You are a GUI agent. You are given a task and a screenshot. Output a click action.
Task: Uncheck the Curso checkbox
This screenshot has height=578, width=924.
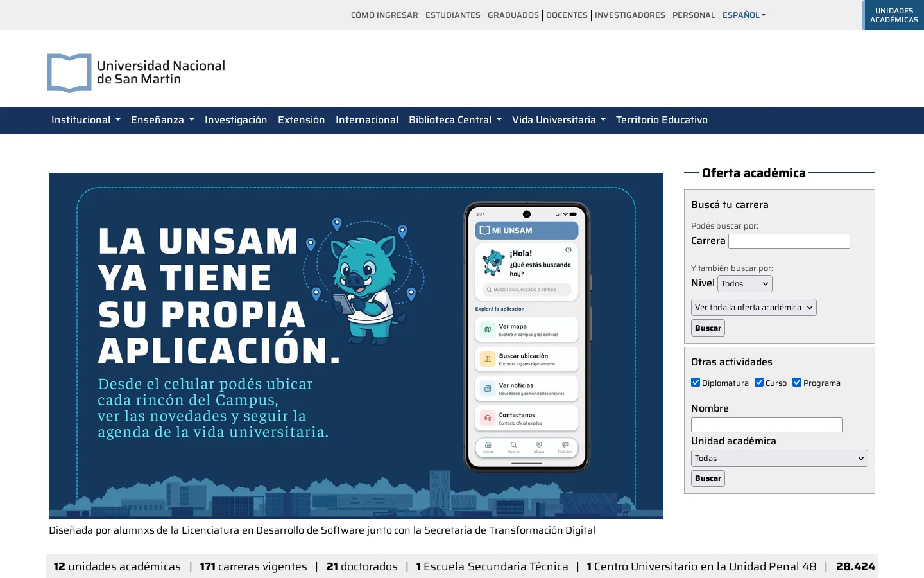759,382
